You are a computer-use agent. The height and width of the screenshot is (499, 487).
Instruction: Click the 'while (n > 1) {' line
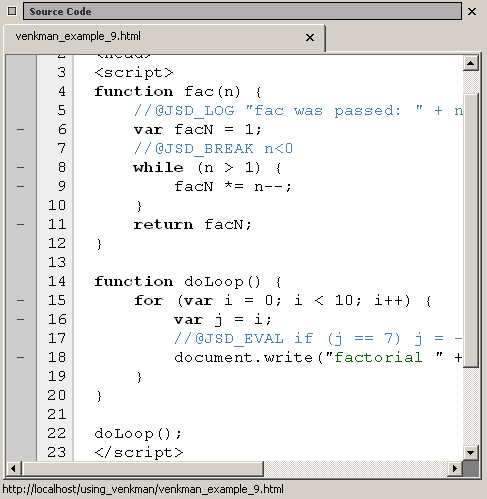pyautogui.click(x=208, y=168)
